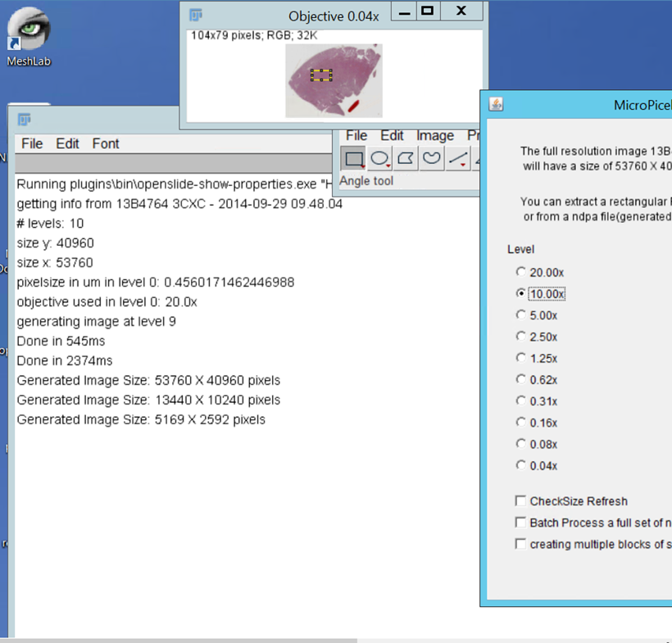Expand the Line tool's red dropdown arrow
The image size is (672, 643).
[x=463, y=166]
